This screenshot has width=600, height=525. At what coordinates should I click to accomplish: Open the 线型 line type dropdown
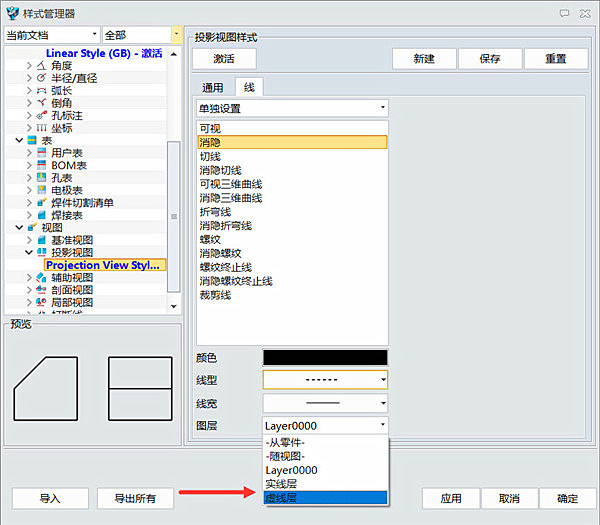[324, 380]
